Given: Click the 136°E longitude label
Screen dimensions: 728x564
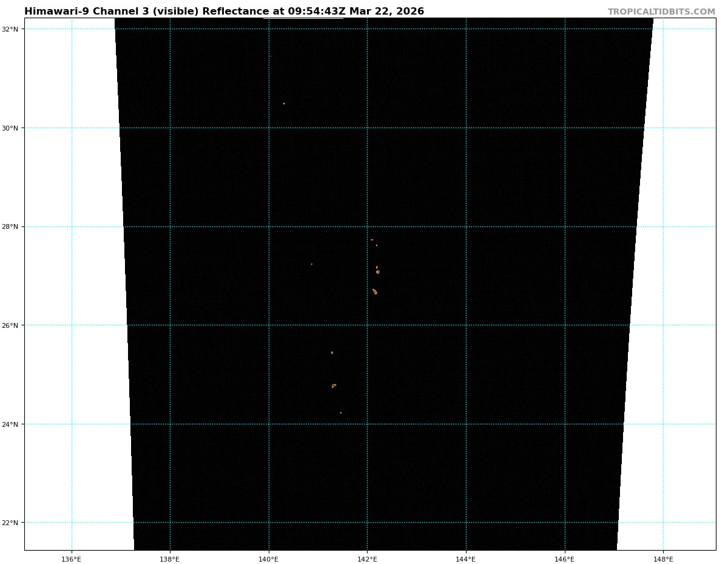Looking at the screenshot, I should click(72, 559).
